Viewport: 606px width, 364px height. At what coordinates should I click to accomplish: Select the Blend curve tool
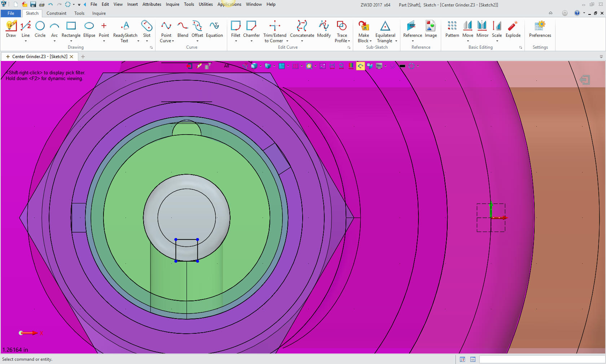pyautogui.click(x=183, y=29)
